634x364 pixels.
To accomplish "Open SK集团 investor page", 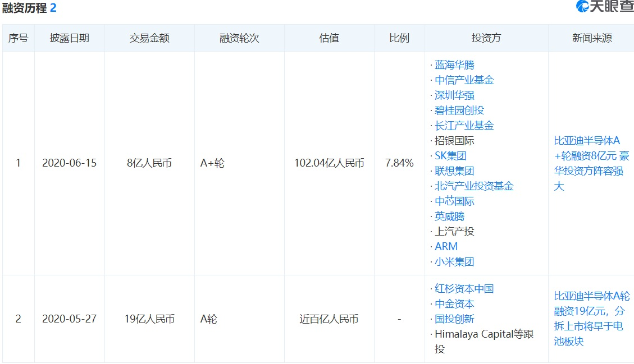I will (450, 156).
